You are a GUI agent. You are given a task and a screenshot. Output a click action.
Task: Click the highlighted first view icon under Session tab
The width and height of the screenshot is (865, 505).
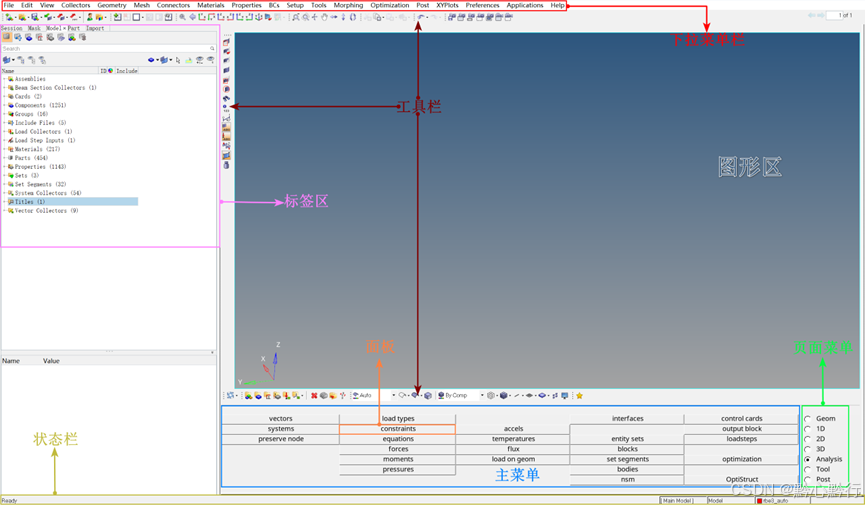[7, 37]
